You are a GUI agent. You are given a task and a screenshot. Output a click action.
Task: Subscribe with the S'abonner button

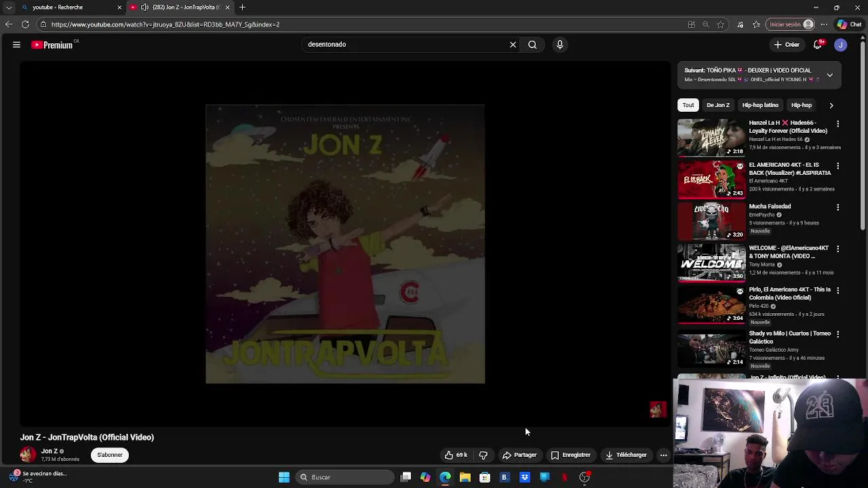(110, 455)
